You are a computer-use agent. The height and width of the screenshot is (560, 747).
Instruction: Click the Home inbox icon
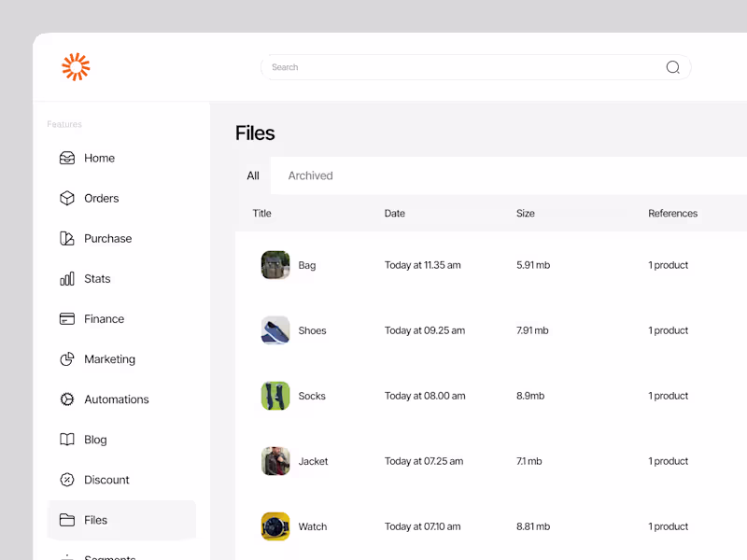click(x=67, y=158)
